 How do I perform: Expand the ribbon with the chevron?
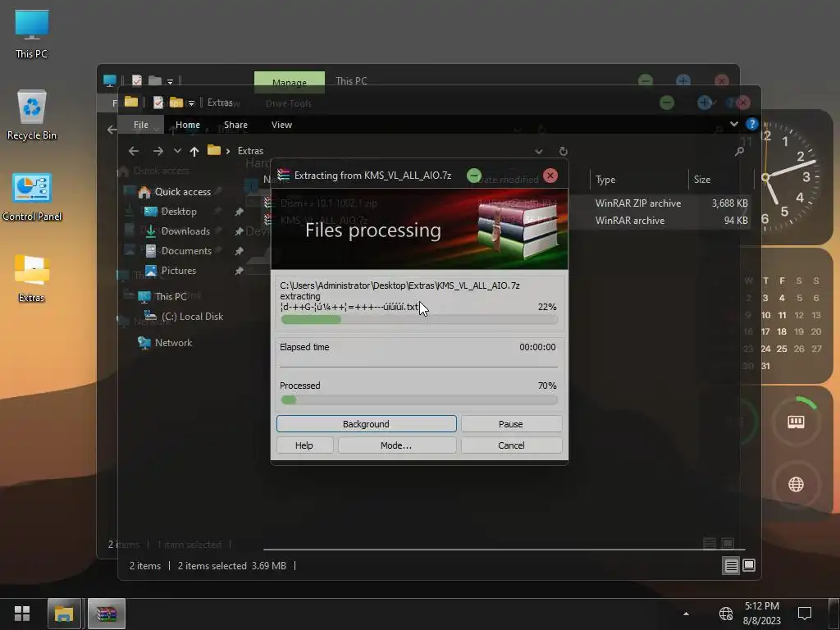pos(734,125)
